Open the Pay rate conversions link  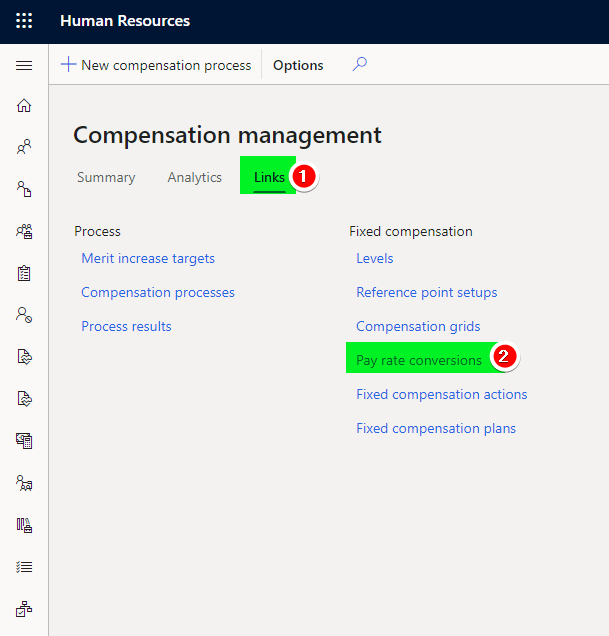pyautogui.click(x=419, y=360)
